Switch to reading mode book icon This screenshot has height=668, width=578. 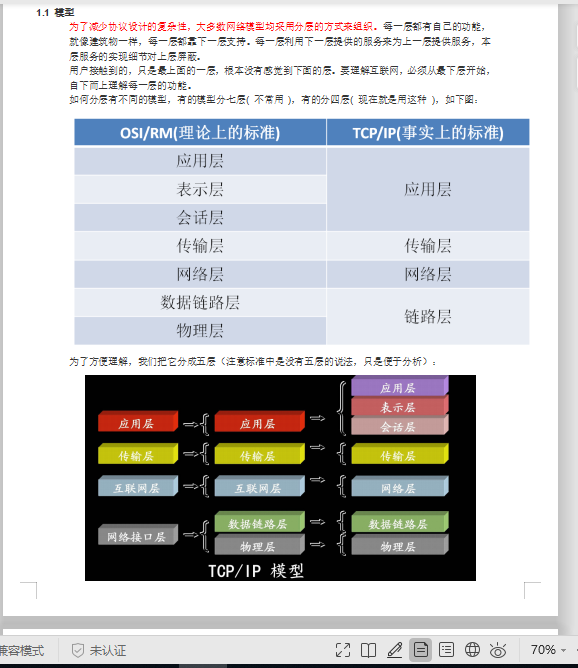[368, 650]
